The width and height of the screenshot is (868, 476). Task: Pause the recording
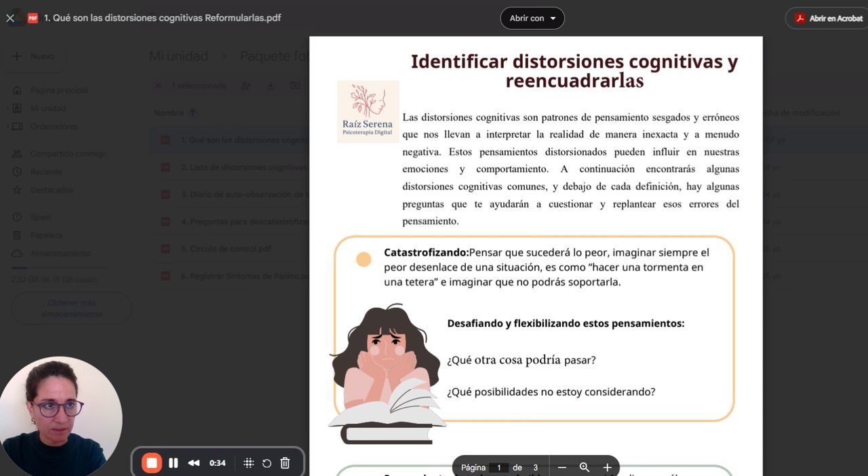[x=174, y=463]
